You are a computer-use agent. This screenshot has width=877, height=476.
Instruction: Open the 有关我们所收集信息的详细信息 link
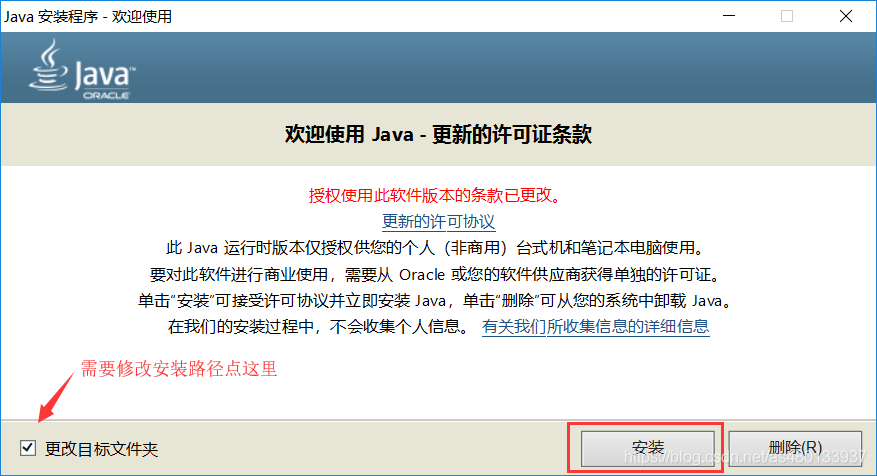[596, 327]
